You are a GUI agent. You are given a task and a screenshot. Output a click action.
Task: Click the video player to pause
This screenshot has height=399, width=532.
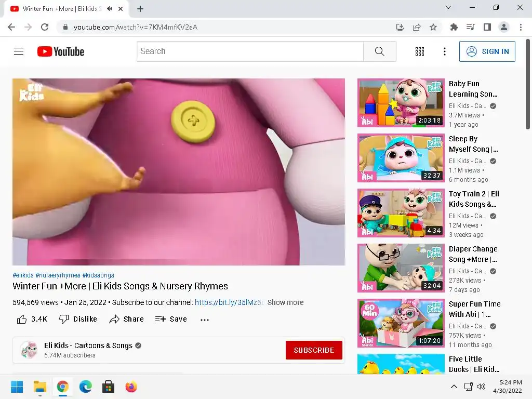[x=179, y=171]
